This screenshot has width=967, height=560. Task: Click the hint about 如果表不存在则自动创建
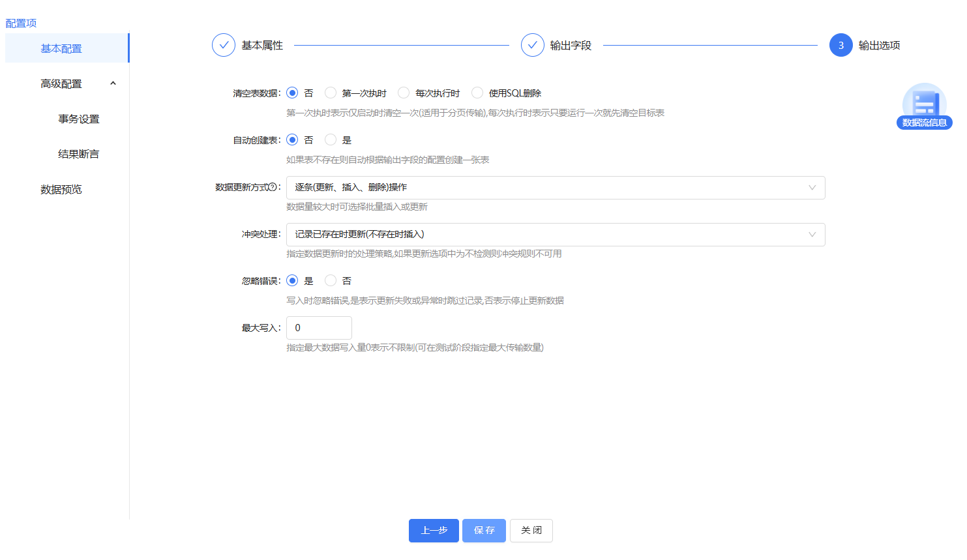click(x=388, y=160)
